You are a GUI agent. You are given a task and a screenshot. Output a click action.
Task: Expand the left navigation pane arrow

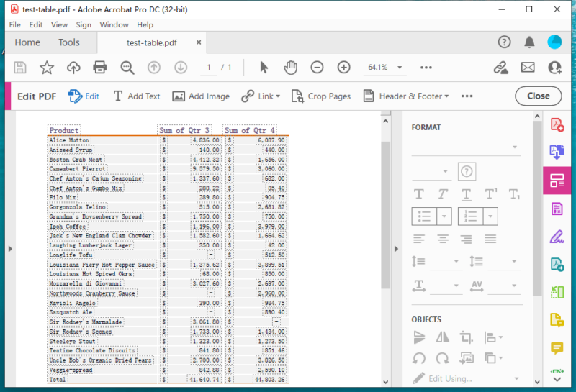pos(10,249)
